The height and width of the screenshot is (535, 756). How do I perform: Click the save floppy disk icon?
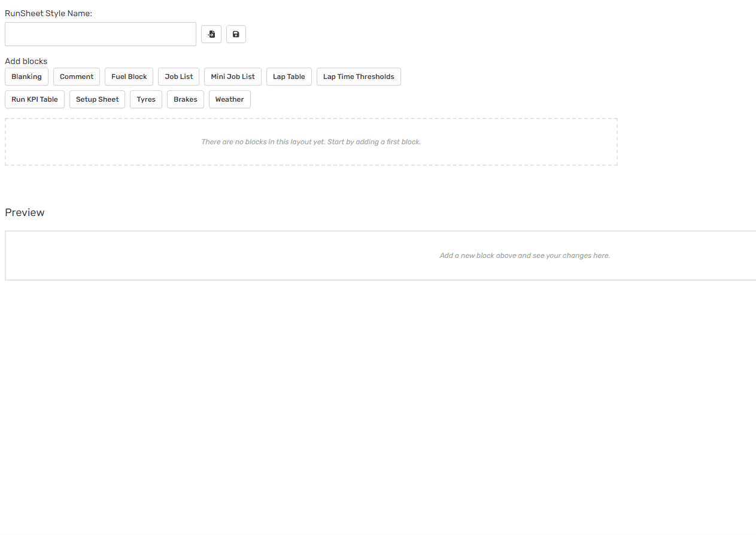pyautogui.click(x=236, y=34)
